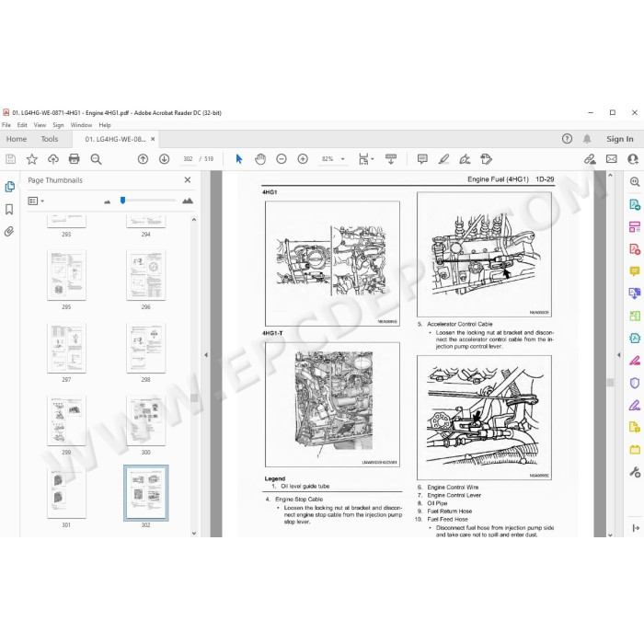Expand the right tools pane bottom arrow

coord(637,528)
